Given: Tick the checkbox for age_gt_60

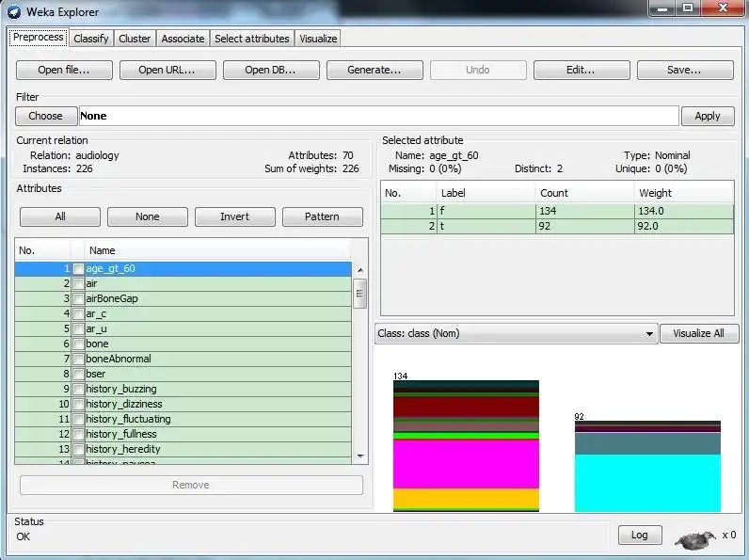Looking at the screenshot, I should tap(78, 269).
